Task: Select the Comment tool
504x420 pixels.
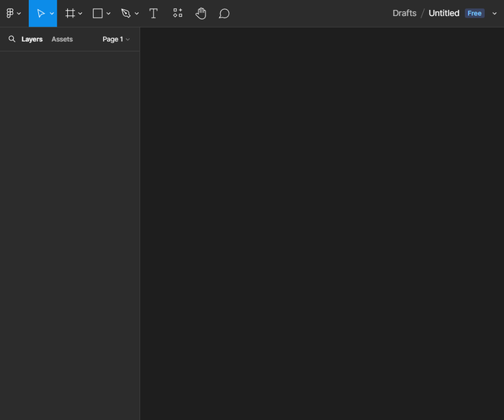Action: point(224,14)
